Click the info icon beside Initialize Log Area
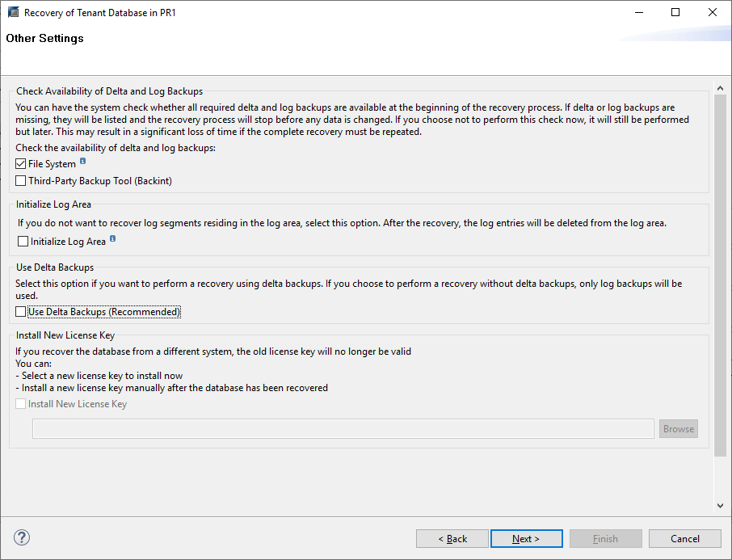 click(113, 239)
